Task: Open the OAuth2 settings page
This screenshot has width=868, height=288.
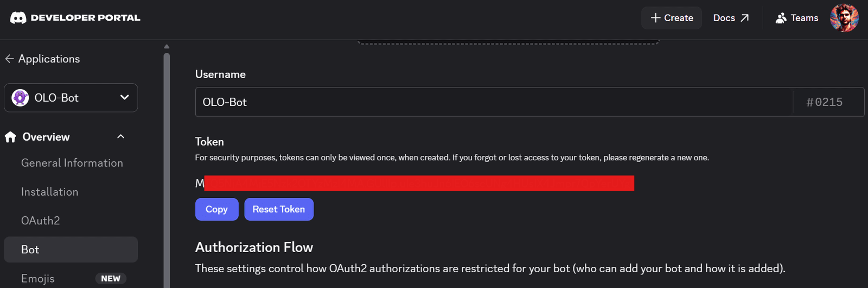Action: point(41,221)
